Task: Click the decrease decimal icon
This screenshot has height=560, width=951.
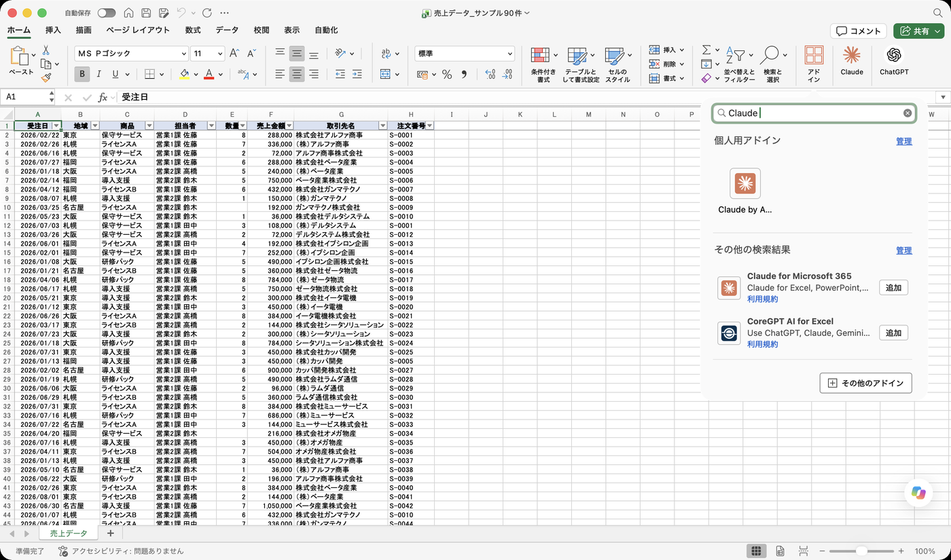Action: (507, 75)
